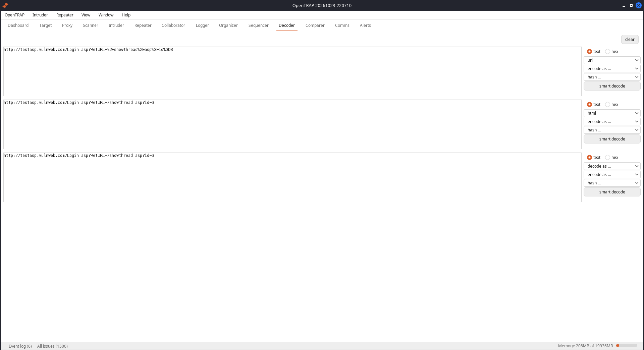Open the OpenTRAP menu

click(14, 15)
